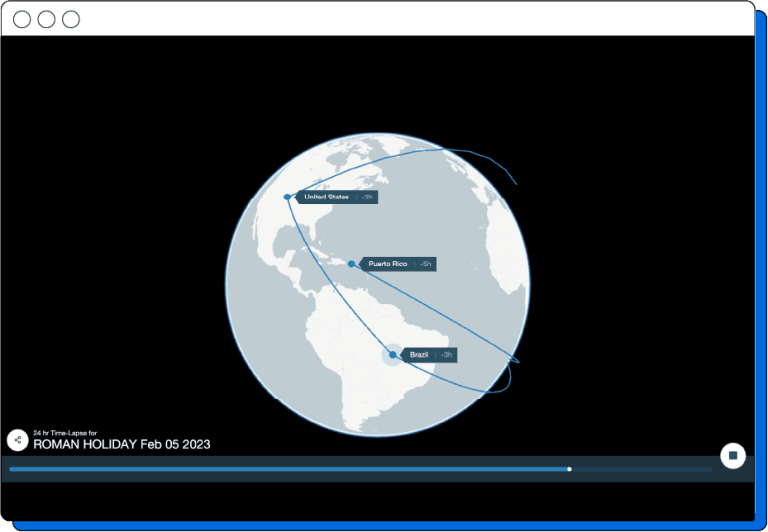Click the middle window control circle
Screen dimensions: 768x532
click(46, 19)
